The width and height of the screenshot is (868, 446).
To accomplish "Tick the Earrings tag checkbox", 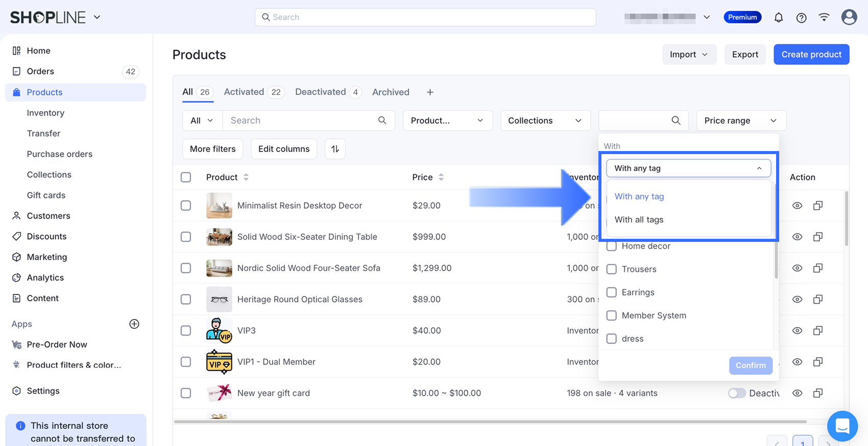I will (611, 292).
